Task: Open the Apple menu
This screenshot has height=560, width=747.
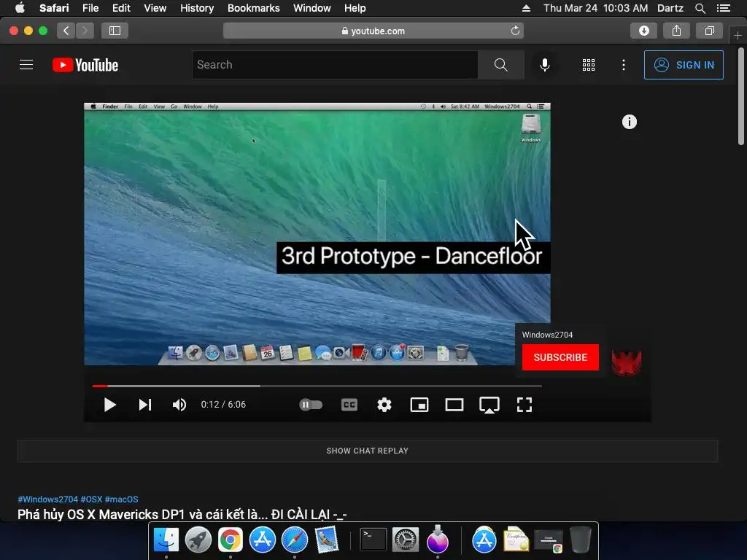Action: tap(20, 8)
